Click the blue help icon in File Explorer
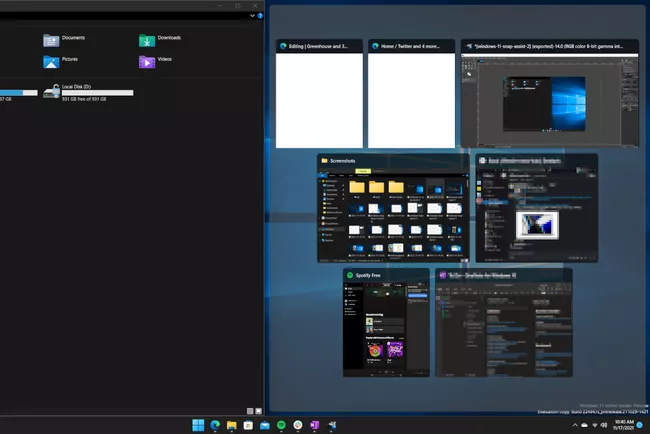 click(260, 16)
